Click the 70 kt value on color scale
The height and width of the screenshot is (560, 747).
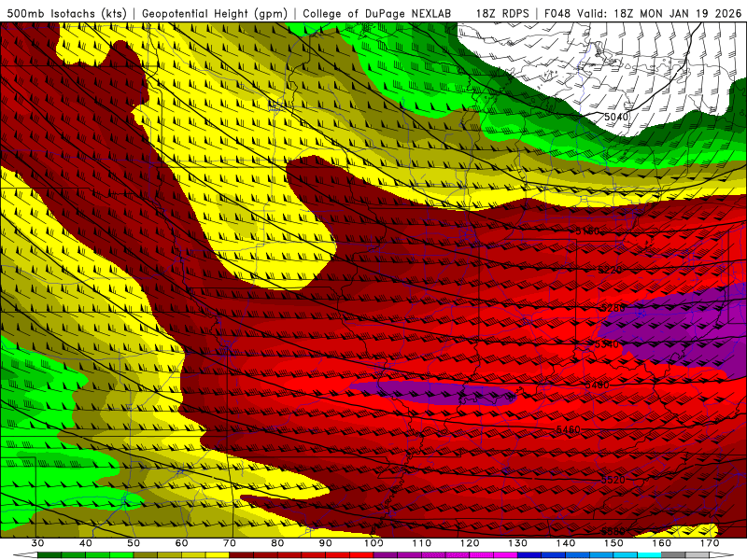tap(230, 543)
